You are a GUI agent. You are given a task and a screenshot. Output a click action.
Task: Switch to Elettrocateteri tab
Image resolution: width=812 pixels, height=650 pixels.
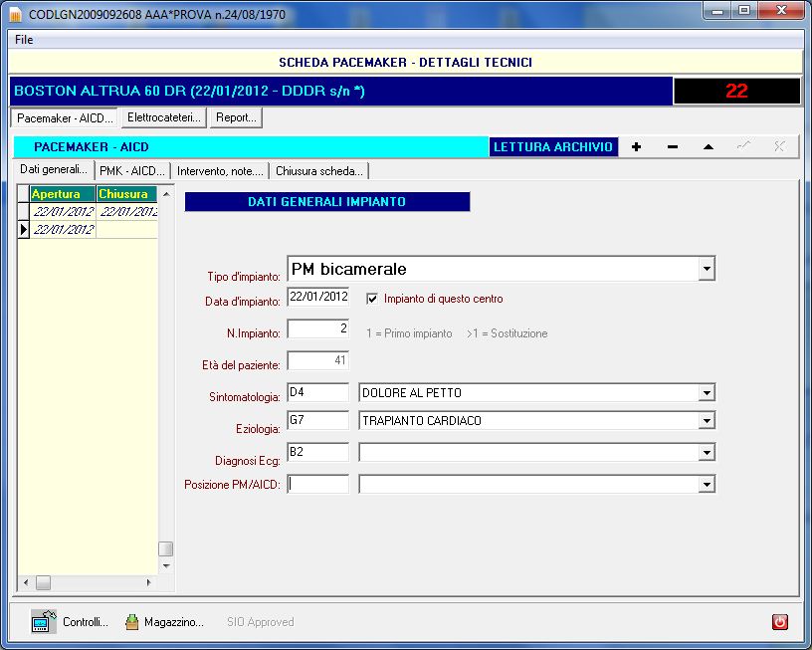click(164, 117)
